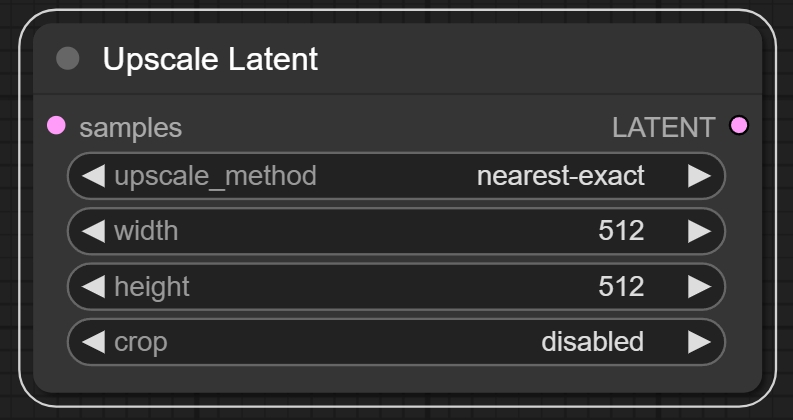Select the Upscale Latent title text
This screenshot has height=420, width=793.
pyautogui.click(x=210, y=59)
